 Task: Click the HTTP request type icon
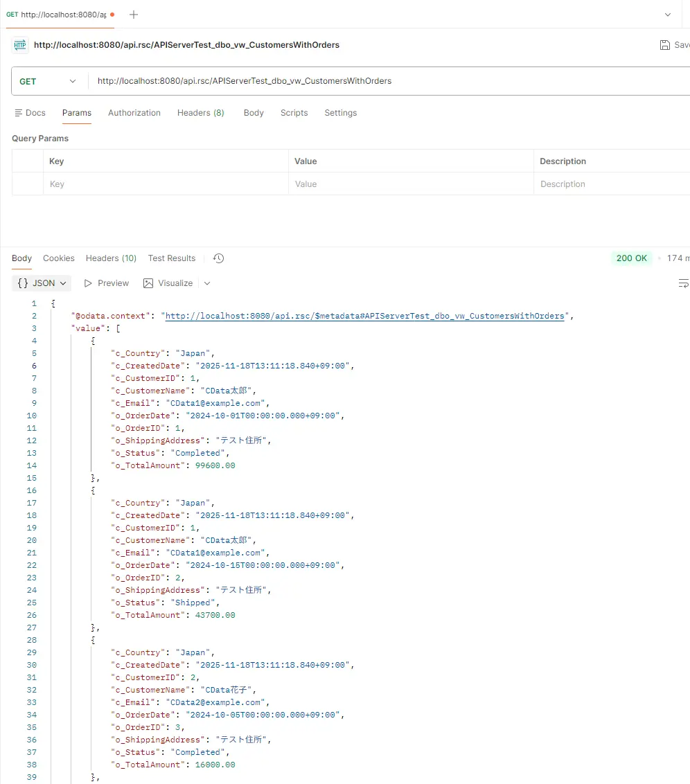coord(20,45)
